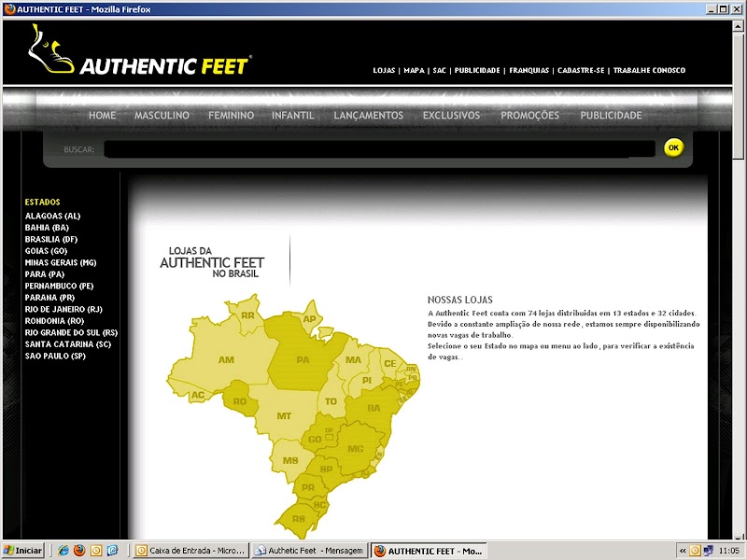Select PERNAMBUCO (PE) in the states list
Image resolution: width=747 pixels, height=560 pixels.
coord(59,287)
